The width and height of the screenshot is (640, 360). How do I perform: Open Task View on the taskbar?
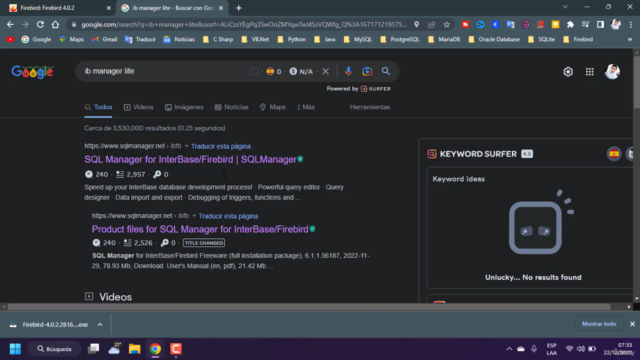click(93, 349)
